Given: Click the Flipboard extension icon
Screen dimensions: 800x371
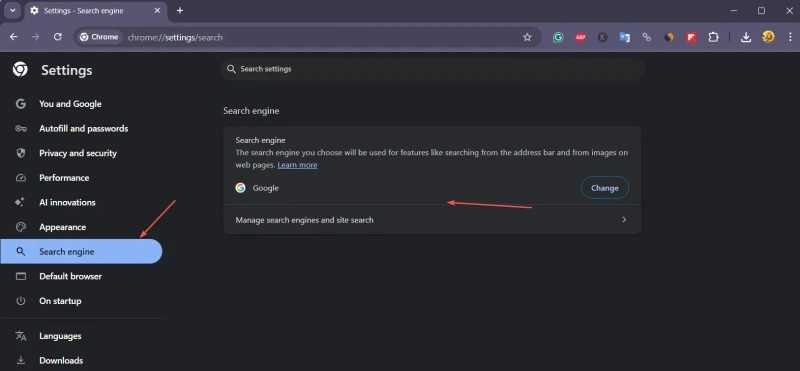Looking at the screenshot, I should [x=691, y=37].
